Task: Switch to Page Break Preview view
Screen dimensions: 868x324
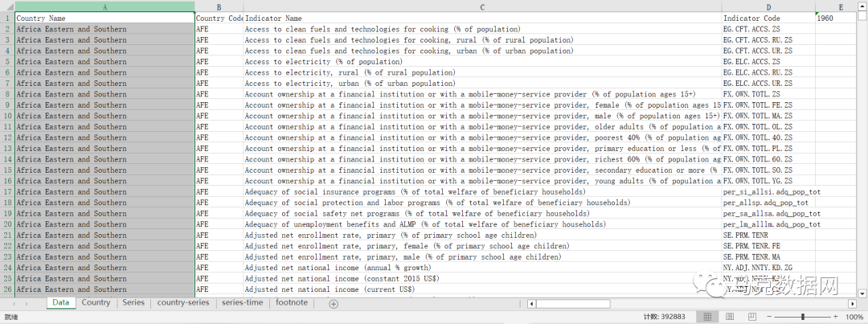Action: (751, 316)
